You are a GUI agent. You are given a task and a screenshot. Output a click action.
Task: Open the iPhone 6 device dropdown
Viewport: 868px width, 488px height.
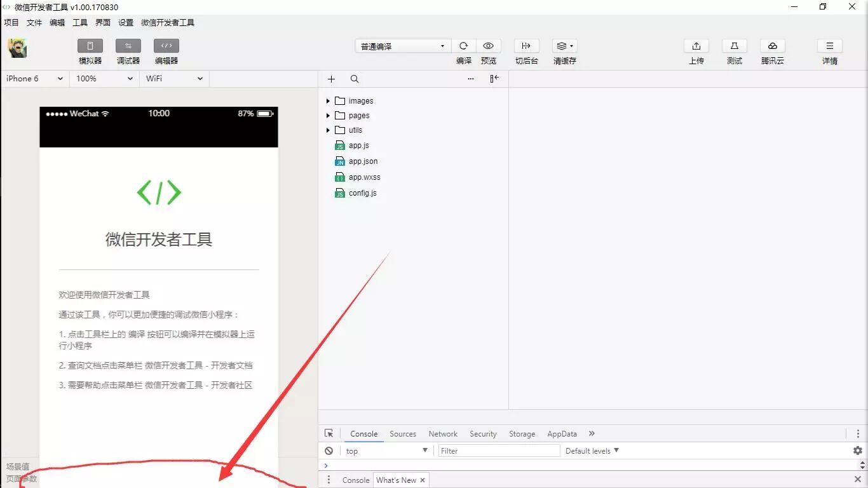35,79
